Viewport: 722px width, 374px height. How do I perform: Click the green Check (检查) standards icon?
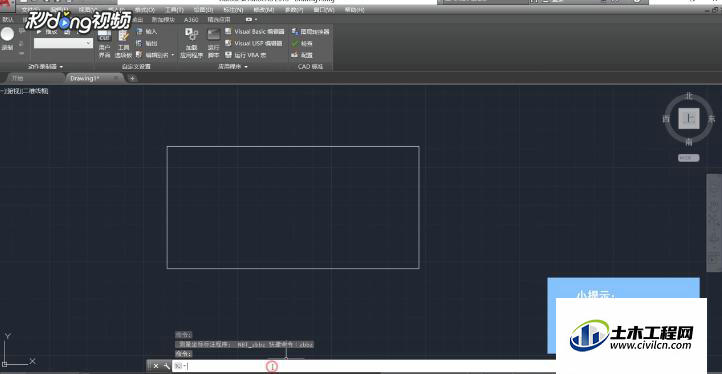pyautogui.click(x=302, y=43)
